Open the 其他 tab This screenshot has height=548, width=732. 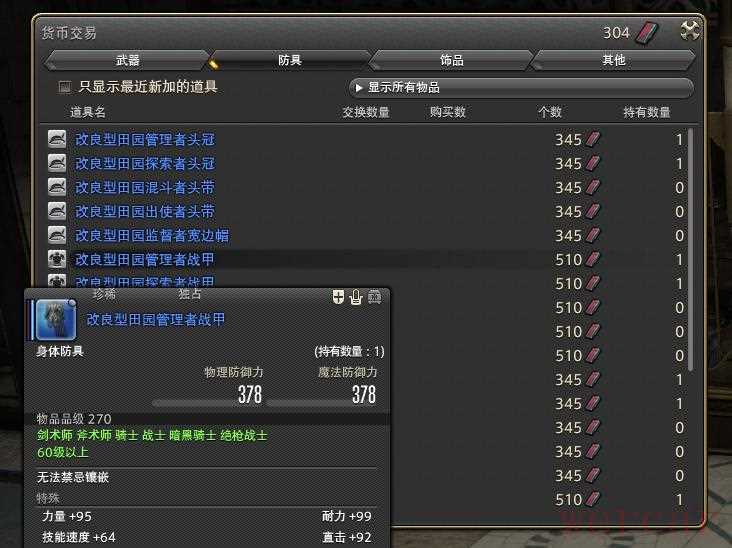point(613,60)
